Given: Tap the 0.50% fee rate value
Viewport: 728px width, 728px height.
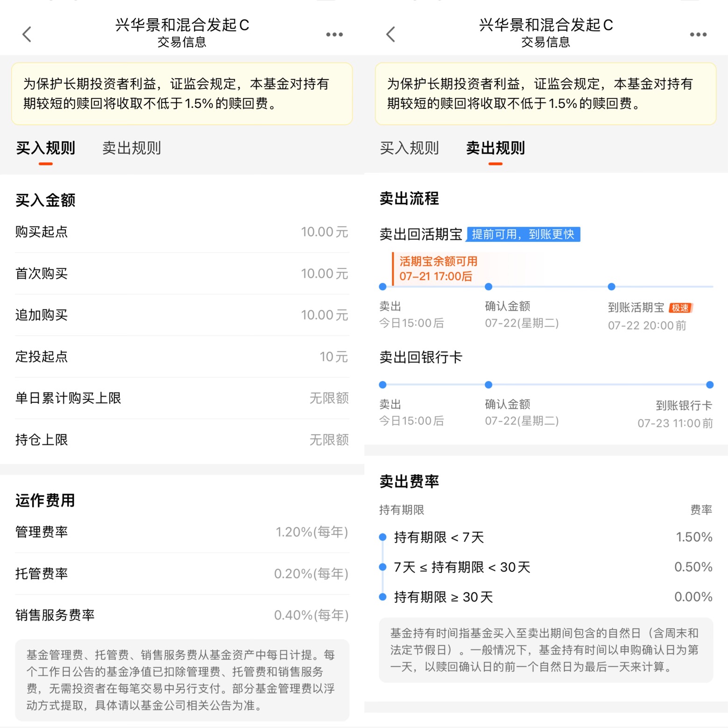Looking at the screenshot, I should point(693,567).
